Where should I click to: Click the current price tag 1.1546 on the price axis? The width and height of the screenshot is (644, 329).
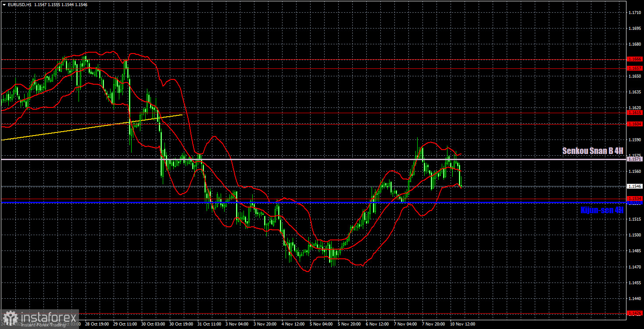click(x=635, y=186)
